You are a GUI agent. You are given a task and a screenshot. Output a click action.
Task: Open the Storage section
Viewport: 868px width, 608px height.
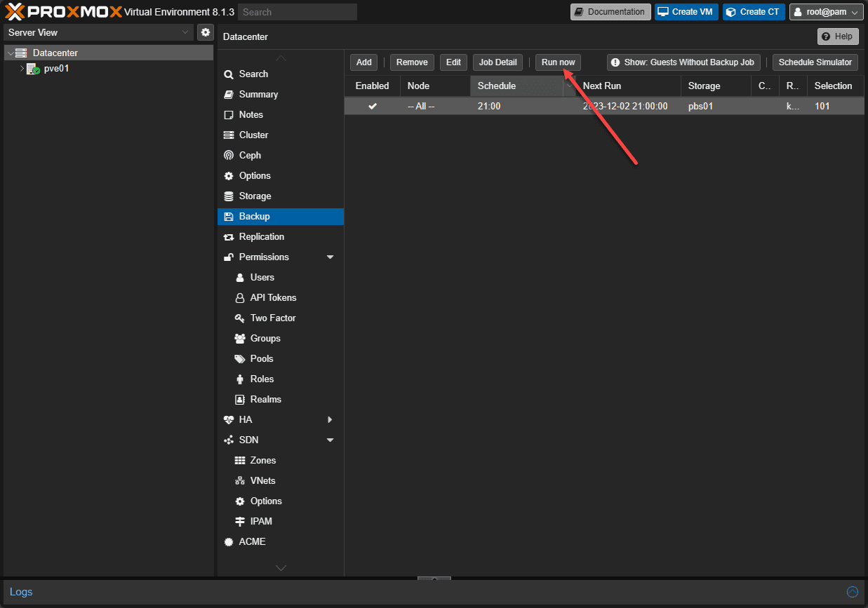[x=281, y=196]
